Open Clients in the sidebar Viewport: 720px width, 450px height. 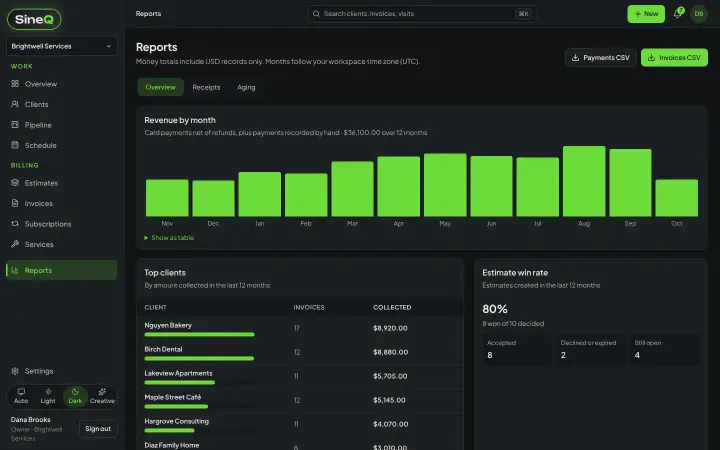pos(62,104)
